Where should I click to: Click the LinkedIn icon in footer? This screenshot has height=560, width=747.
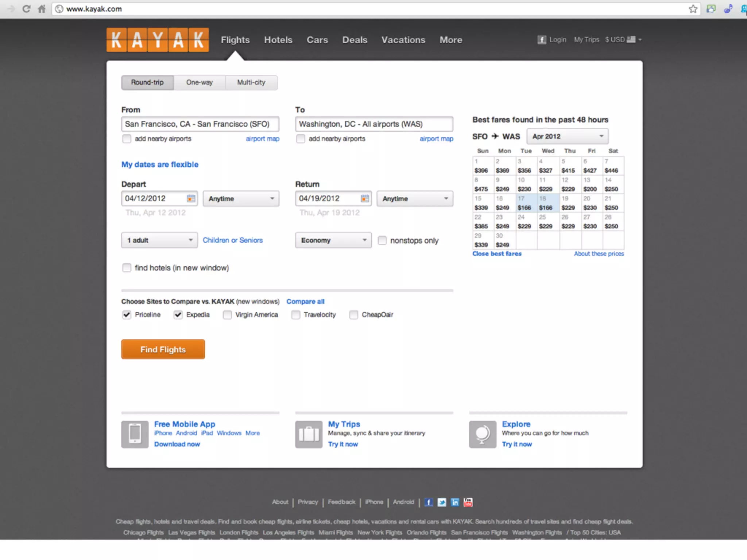(x=455, y=502)
